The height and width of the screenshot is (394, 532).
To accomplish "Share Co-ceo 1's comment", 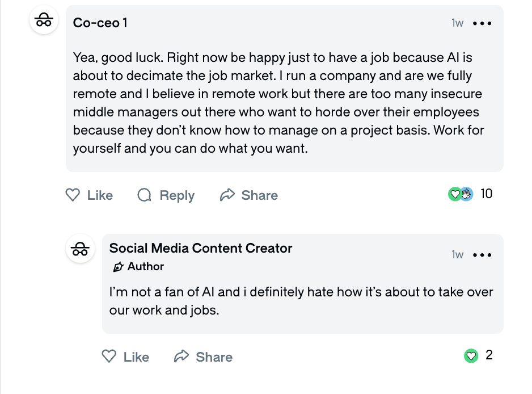I will [x=249, y=195].
